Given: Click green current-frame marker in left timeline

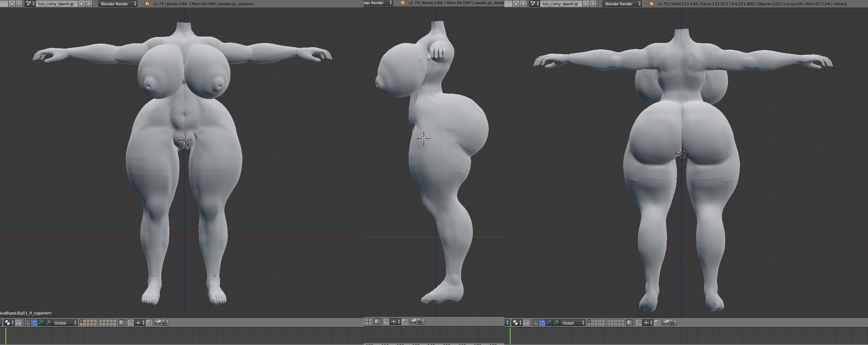Looking at the screenshot, I should pyautogui.click(x=6, y=335).
